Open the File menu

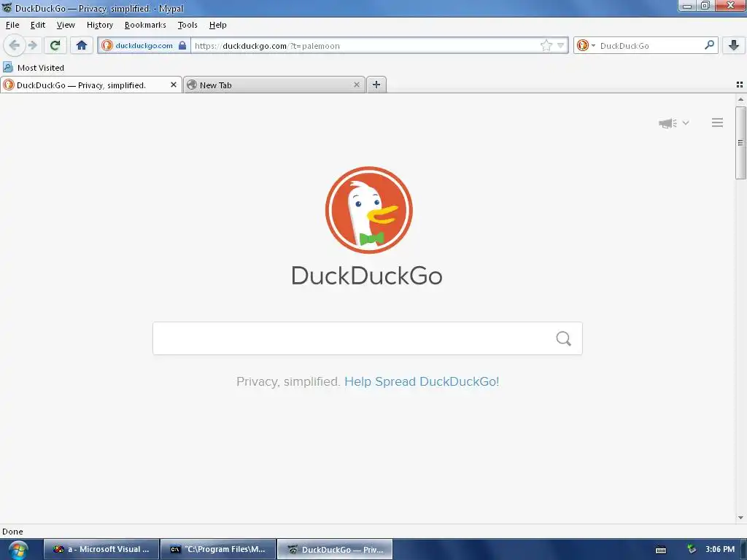point(12,25)
